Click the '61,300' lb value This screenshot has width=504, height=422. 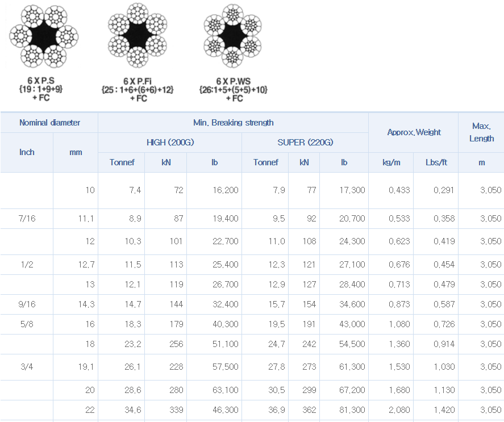click(x=352, y=367)
